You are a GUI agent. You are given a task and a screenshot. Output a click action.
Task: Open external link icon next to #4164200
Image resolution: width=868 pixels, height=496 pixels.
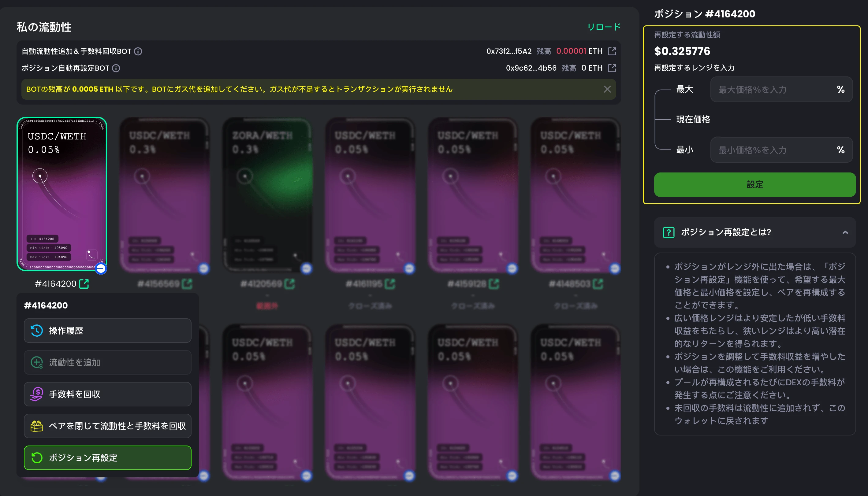coord(84,284)
